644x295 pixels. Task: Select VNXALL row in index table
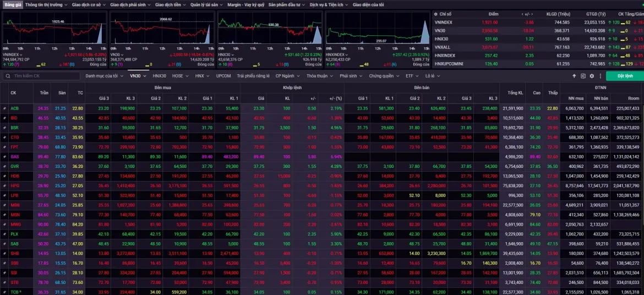coord(538,47)
